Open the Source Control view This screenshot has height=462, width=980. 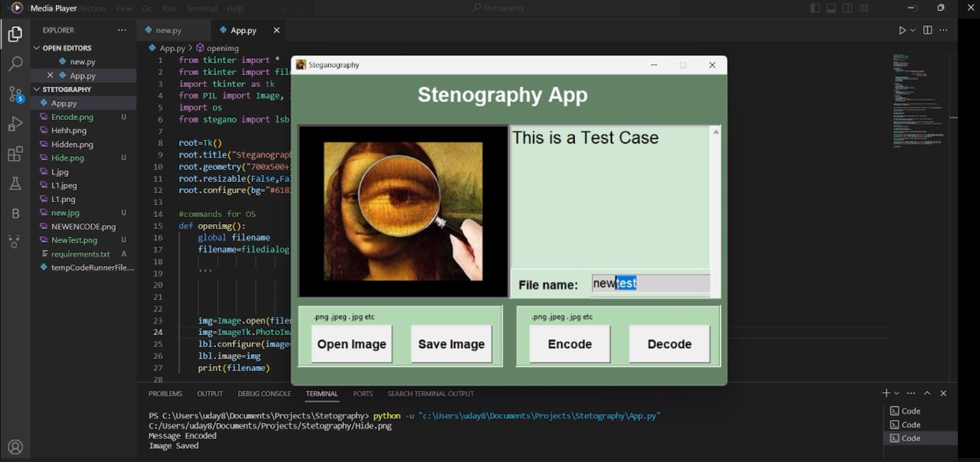[15, 95]
